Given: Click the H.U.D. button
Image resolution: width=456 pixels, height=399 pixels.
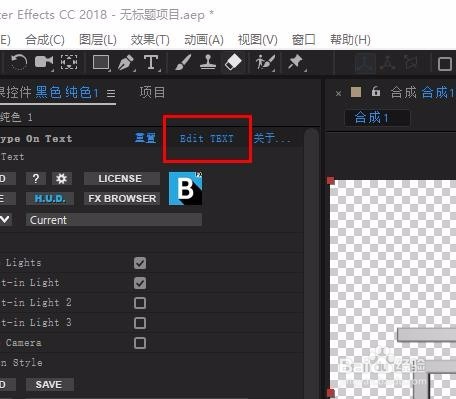Looking at the screenshot, I should [50, 199].
